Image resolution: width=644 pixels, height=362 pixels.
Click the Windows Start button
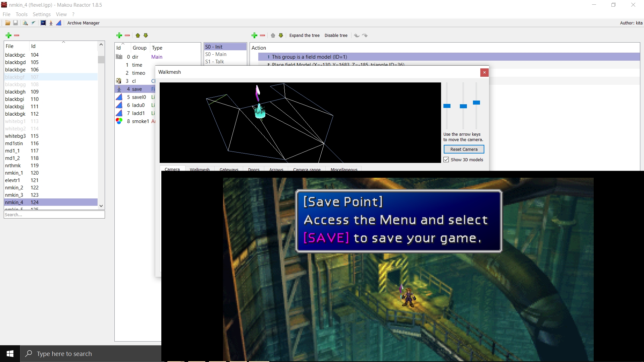[x=10, y=354]
